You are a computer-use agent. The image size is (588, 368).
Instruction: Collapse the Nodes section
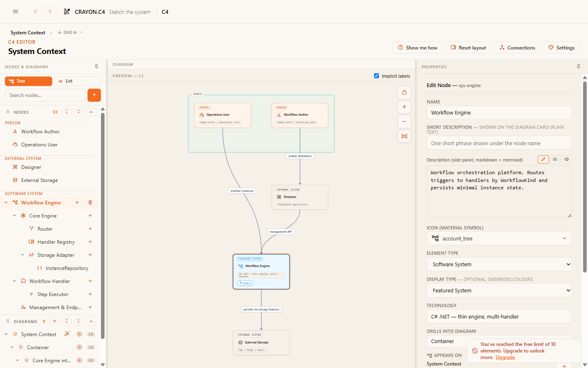pos(91,112)
